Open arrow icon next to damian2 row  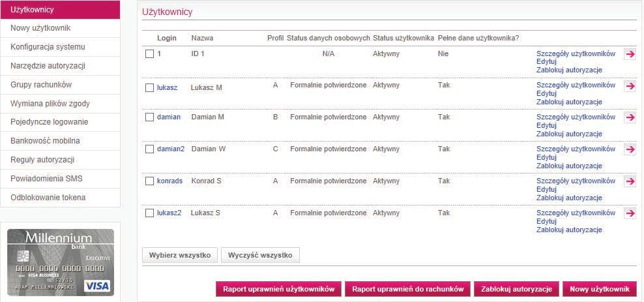point(630,149)
